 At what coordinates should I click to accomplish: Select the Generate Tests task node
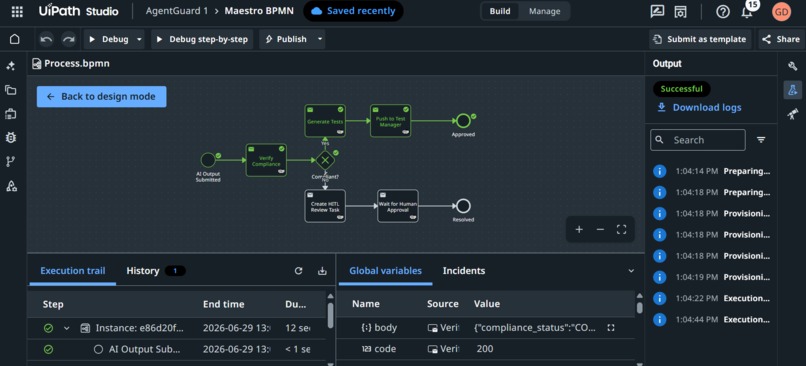(325, 121)
